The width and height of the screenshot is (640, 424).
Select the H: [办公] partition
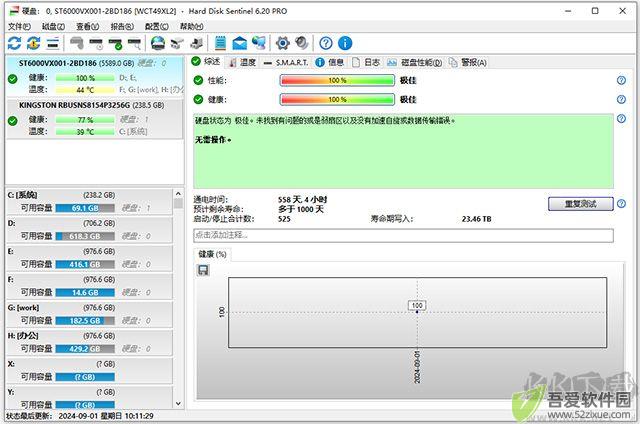[x=89, y=342]
